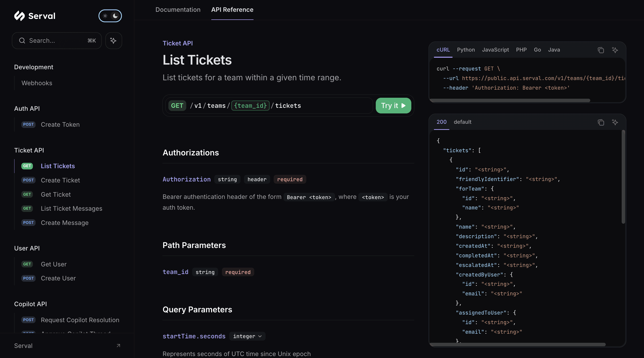The image size is (644, 358).
Task: Open the Get User endpoint
Action: point(54,264)
